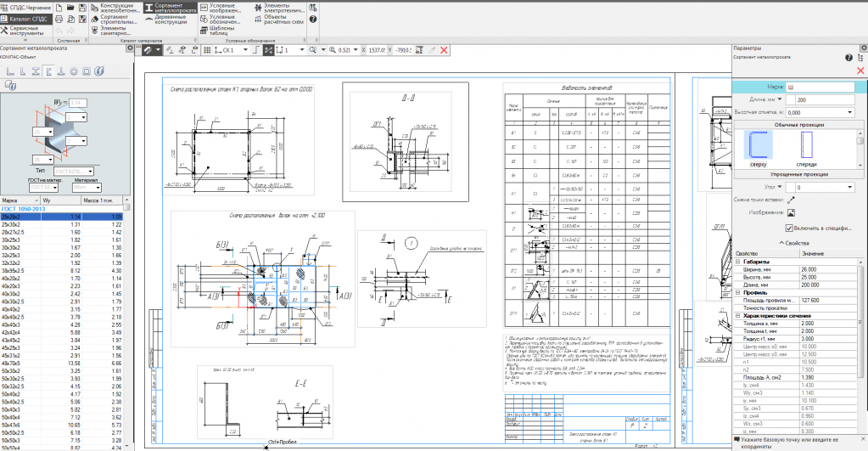The width and height of the screenshot is (868, 451).
Task: Click Смена точки вставки icon
Action: (x=791, y=200)
